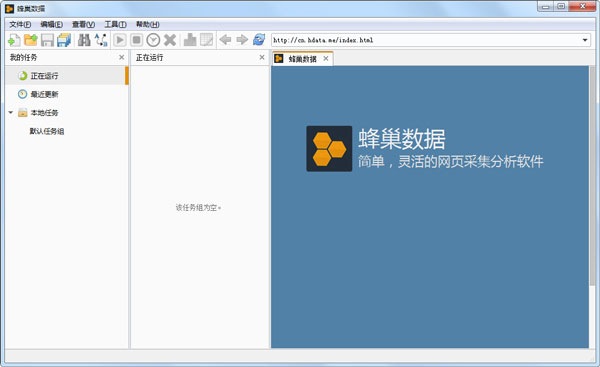
Task: Click the gray X delete icon
Action: click(170, 40)
